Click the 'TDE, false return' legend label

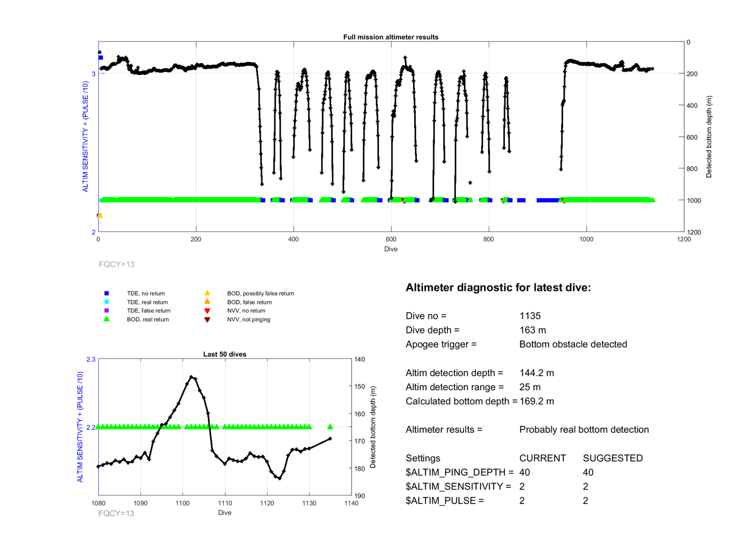[x=148, y=311]
